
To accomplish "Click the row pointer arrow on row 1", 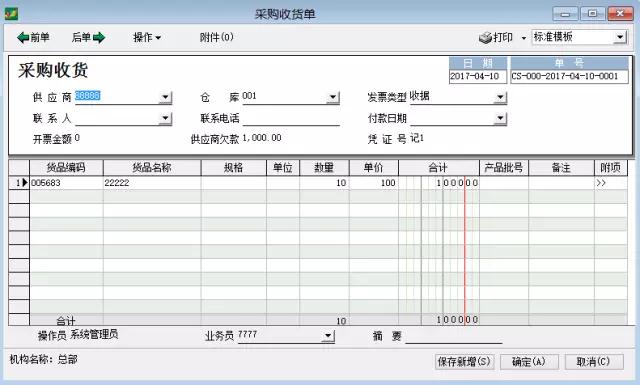I will [24, 182].
